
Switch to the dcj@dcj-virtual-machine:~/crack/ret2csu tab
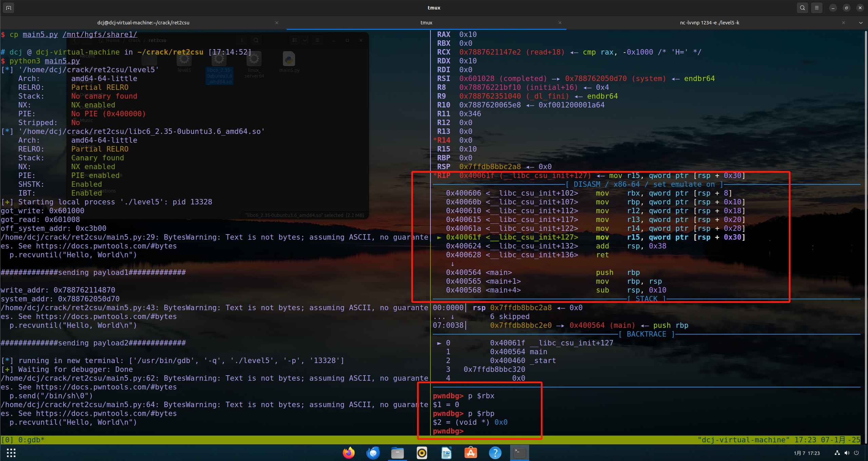coord(143,23)
